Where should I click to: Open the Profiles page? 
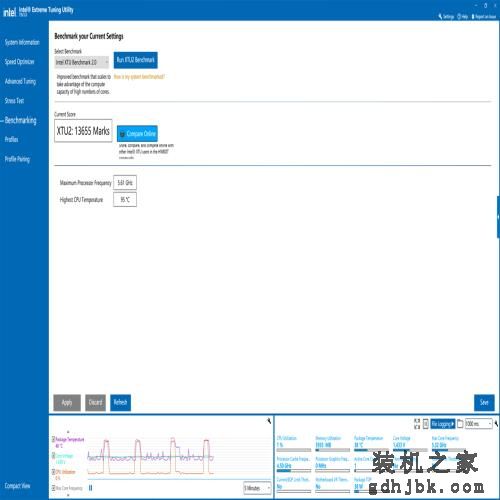[x=11, y=139]
